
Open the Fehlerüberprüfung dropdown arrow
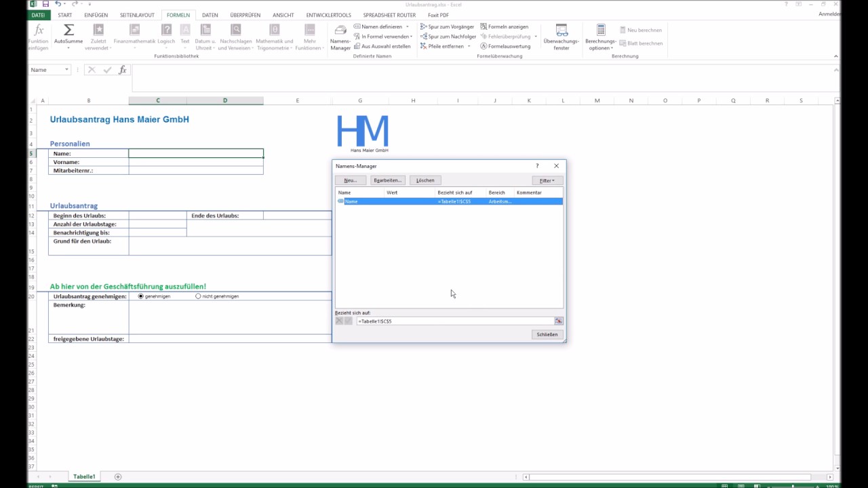[x=536, y=37]
